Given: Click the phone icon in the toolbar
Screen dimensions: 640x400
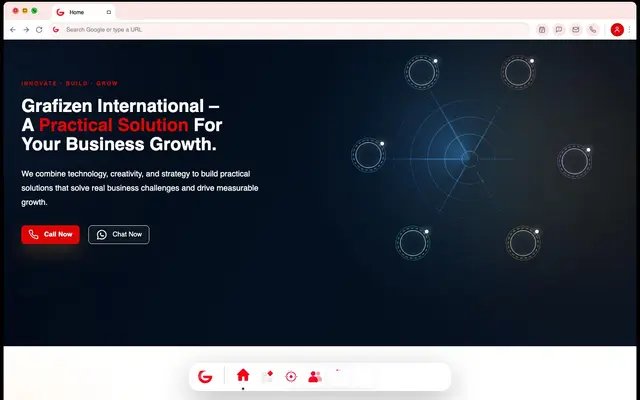Looking at the screenshot, I should pos(593,30).
